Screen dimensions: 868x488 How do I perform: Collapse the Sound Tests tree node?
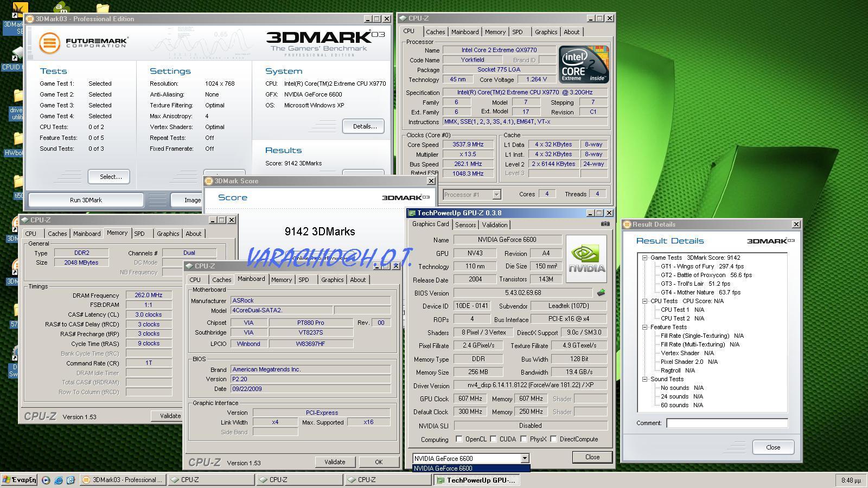coord(644,380)
